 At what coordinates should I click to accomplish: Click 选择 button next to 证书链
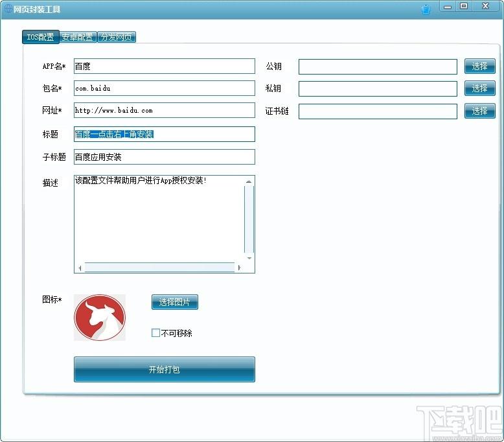pos(479,111)
